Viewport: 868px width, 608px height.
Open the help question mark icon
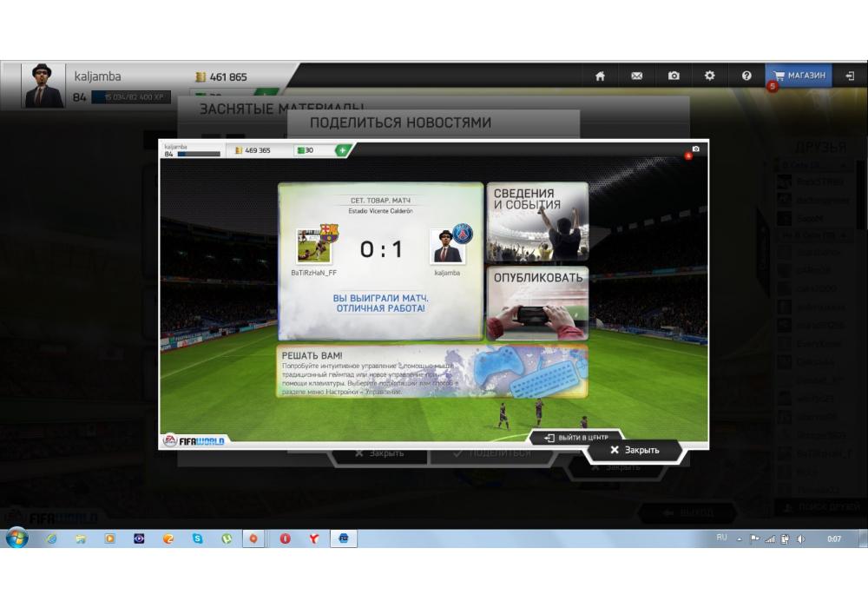[x=746, y=76]
